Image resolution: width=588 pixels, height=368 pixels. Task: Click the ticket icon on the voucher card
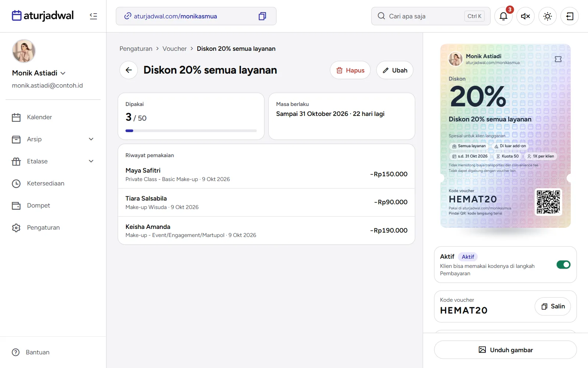558,59
